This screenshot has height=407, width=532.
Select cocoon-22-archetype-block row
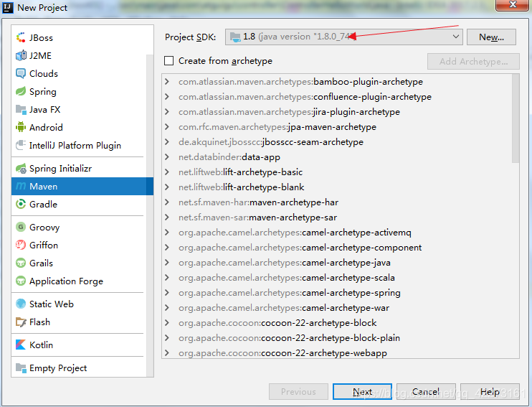[x=337, y=323]
